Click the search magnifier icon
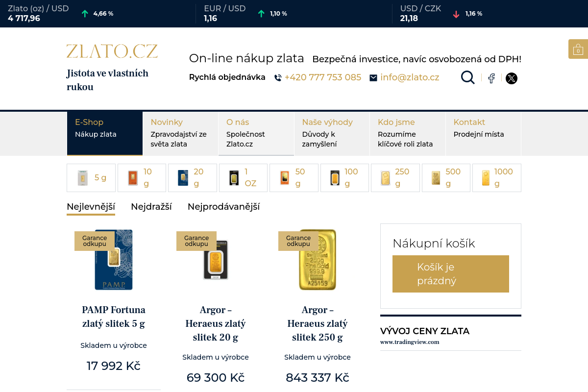 (x=468, y=77)
